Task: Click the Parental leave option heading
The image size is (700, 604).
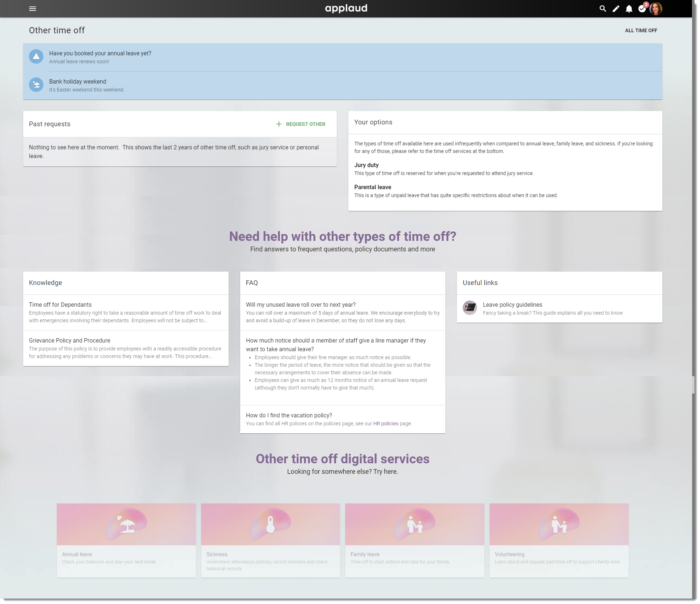Action: coord(373,187)
